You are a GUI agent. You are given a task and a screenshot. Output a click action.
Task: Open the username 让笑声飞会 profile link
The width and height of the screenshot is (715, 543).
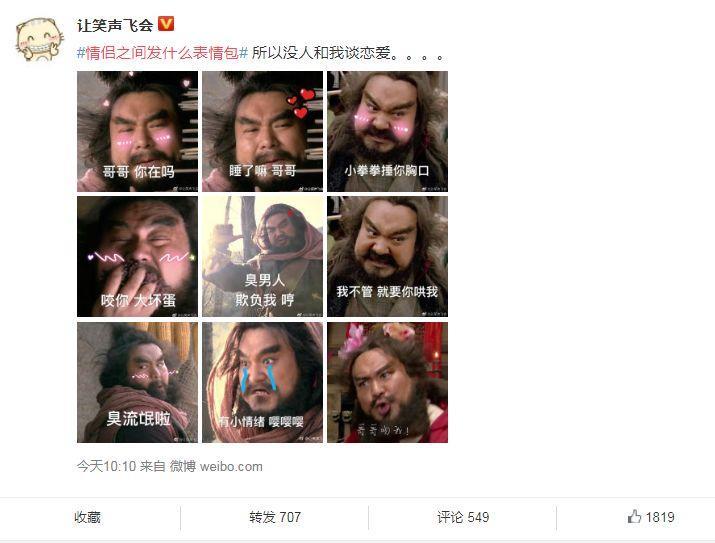[x=115, y=25]
